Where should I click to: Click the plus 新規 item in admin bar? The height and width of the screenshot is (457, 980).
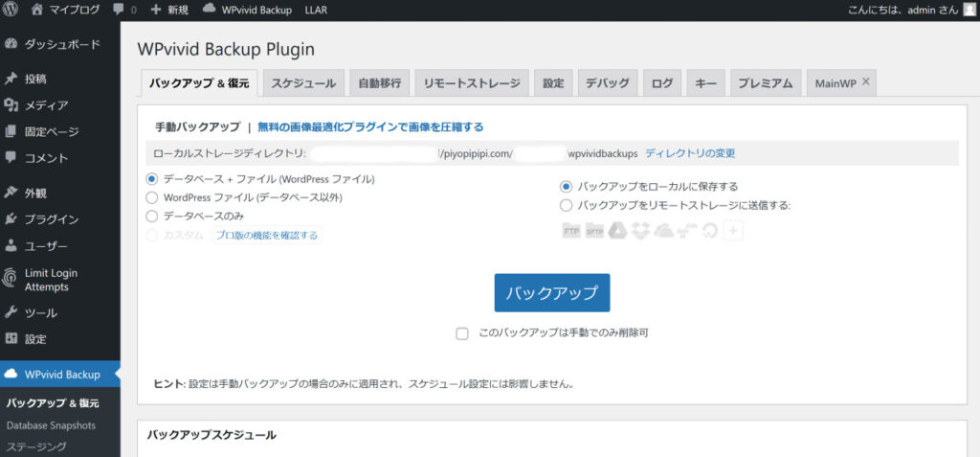169,10
